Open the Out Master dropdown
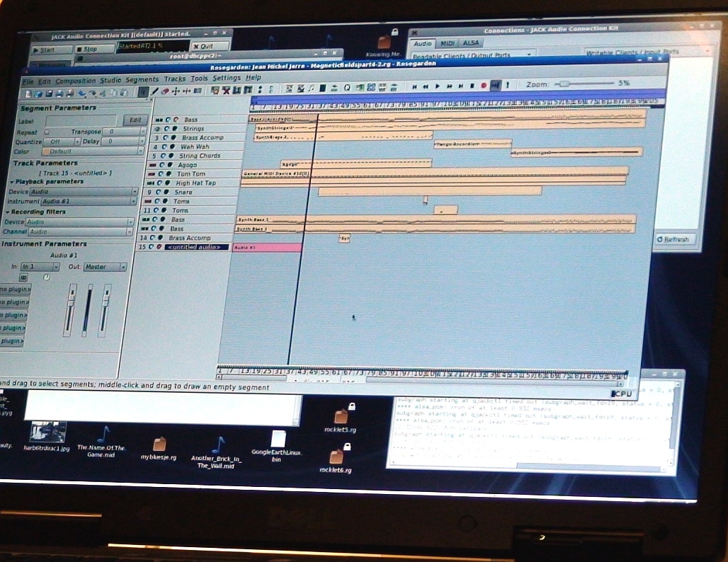This screenshot has width=728, height=562. tap(105, 267)
